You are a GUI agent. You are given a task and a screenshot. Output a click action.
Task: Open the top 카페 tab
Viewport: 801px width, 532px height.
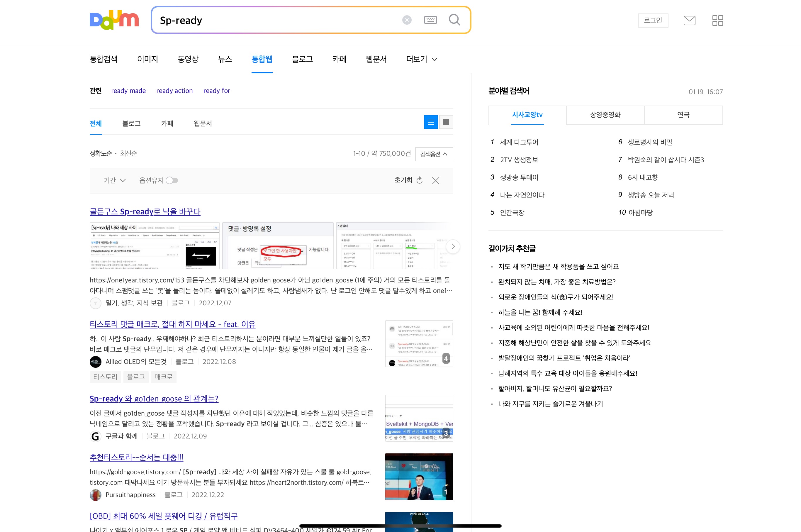coord(339,59)
